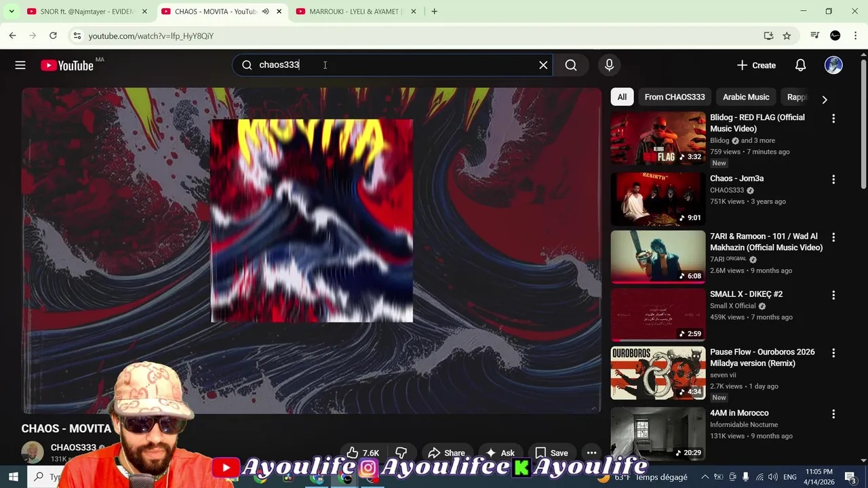The image size is (868, 488).
Task: Select the From CHAOS333 filter chip
Action: pyautogui.click(x=675, y=97)
